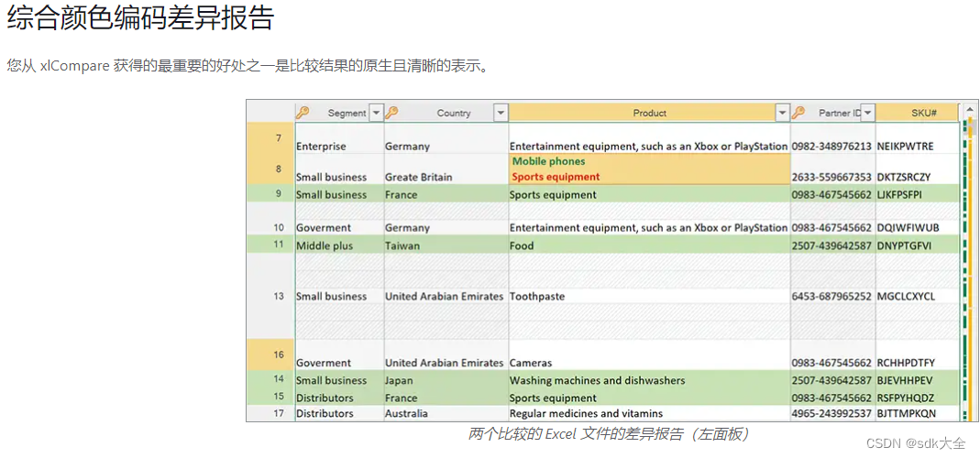Select the SKU# column header

917,113
